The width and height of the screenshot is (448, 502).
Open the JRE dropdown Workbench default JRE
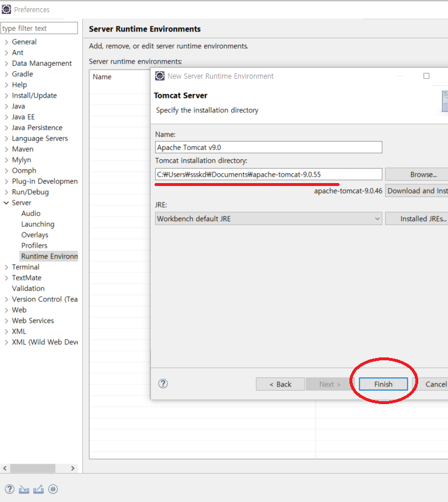[x=268, y=219]
